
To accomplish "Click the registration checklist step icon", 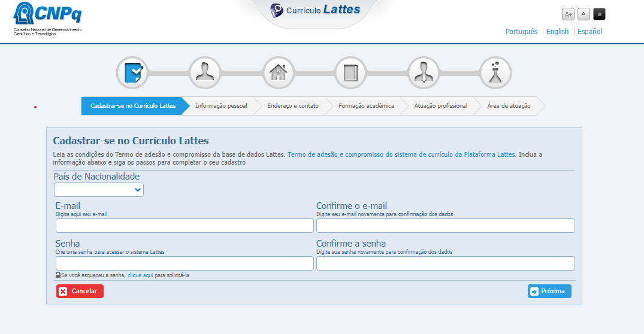I will click(132, 72).
